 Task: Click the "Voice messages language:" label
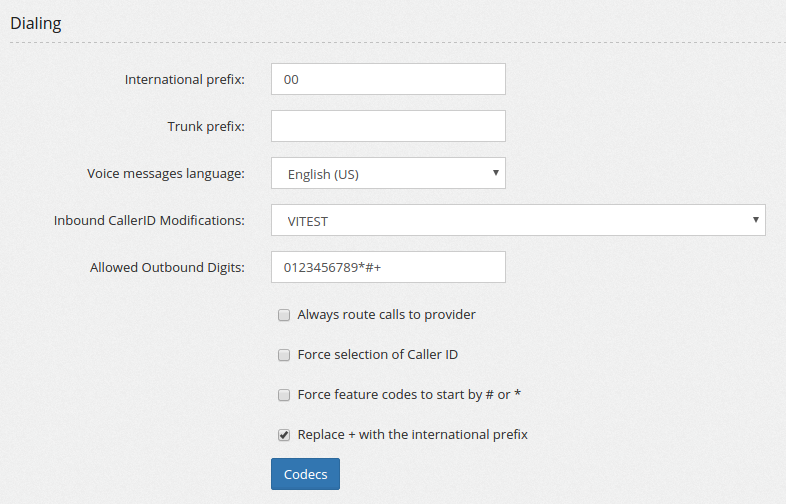click(x=166, y=174)
